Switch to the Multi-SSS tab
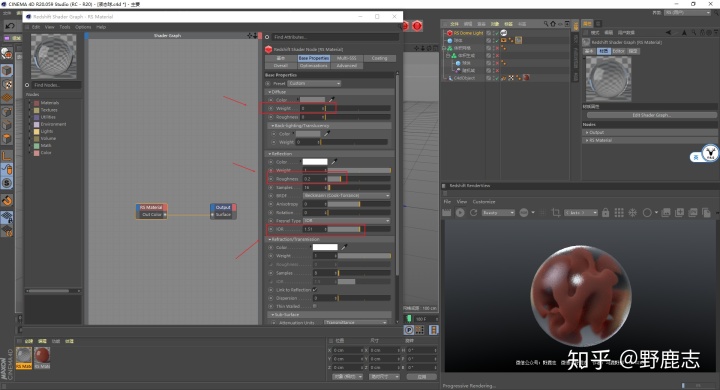The width and height of the screenshot is (720, 390). [x=346, y=58]
